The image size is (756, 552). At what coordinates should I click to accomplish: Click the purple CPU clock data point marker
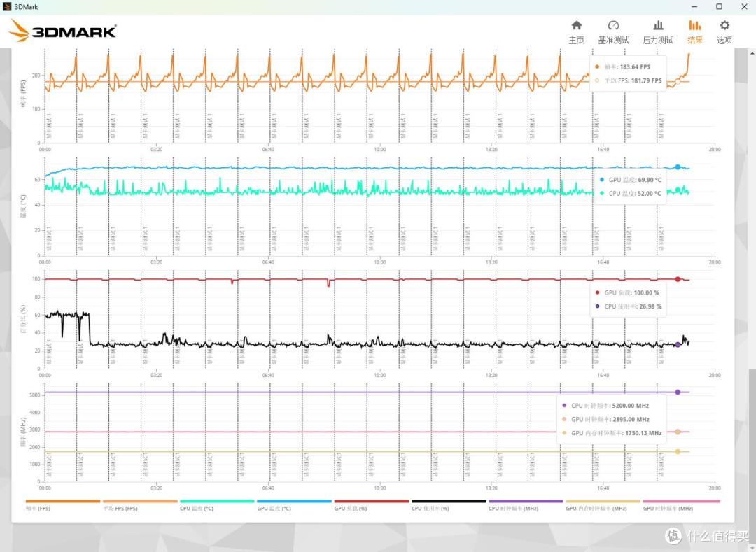tap(678, 392)
